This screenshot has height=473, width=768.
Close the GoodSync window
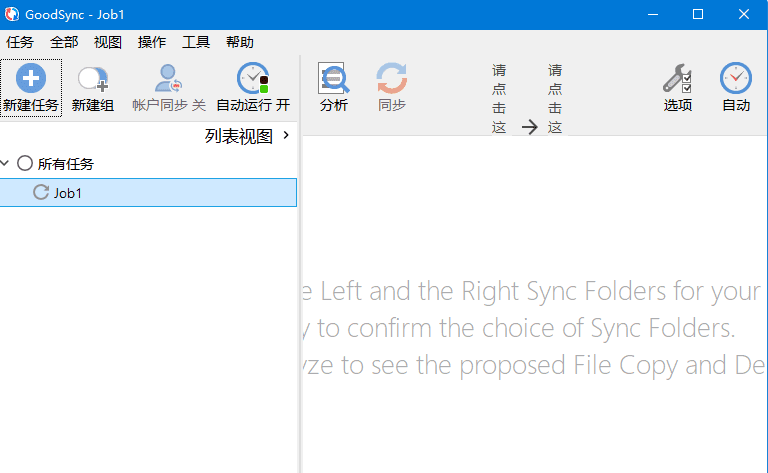(x=744, y=15)
